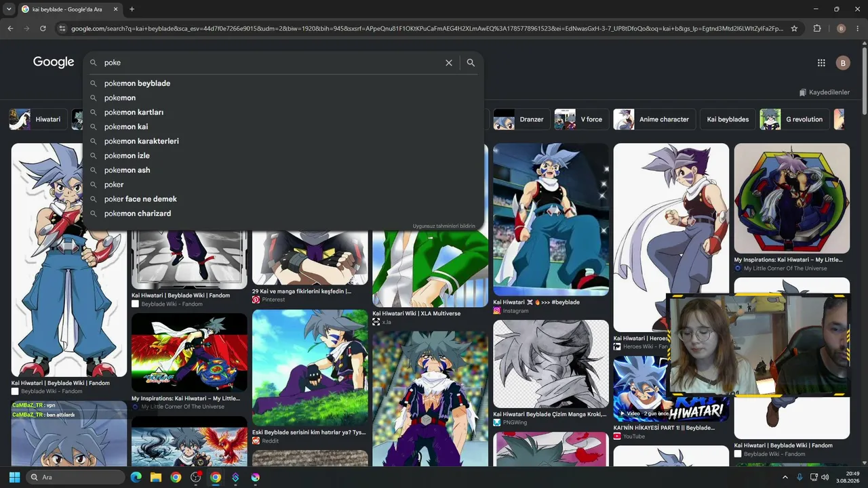Image resolution: width=868 pixels, height=488 pixels.
Task: Open the volume control in the system tray
Action: (825, 477)
